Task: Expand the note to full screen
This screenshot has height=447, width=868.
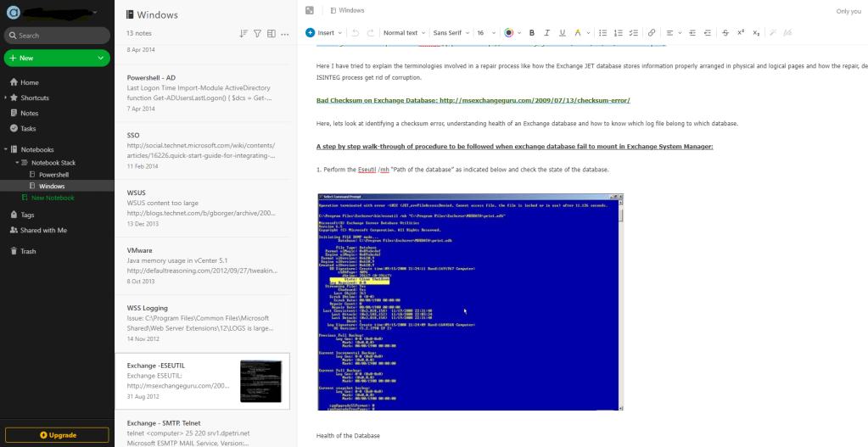Action: pos(310,10)
